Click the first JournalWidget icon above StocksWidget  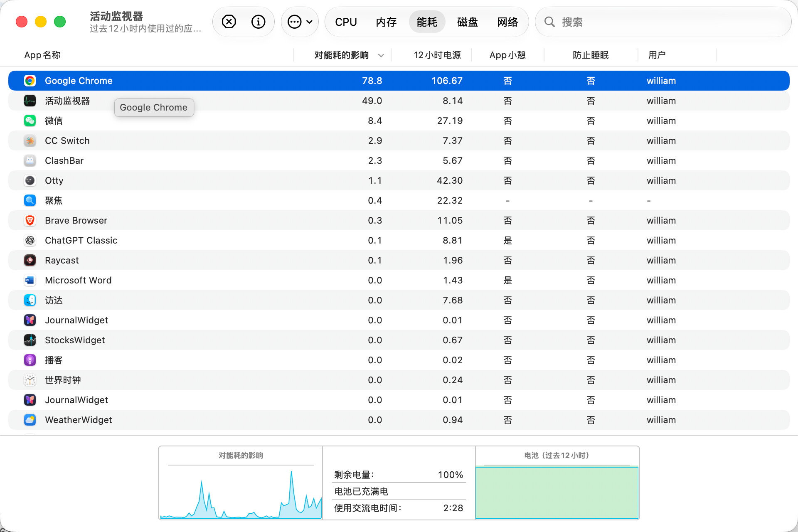click(30, 320)
